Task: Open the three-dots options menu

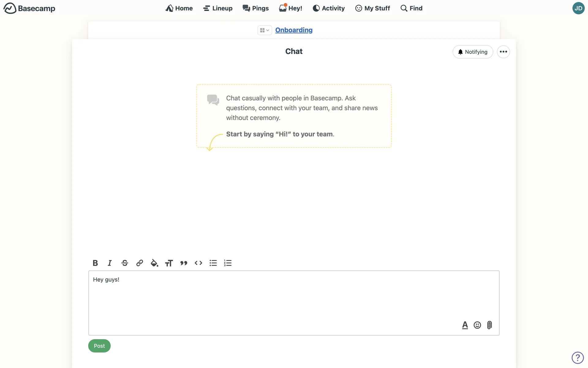Action: point(503,52)
